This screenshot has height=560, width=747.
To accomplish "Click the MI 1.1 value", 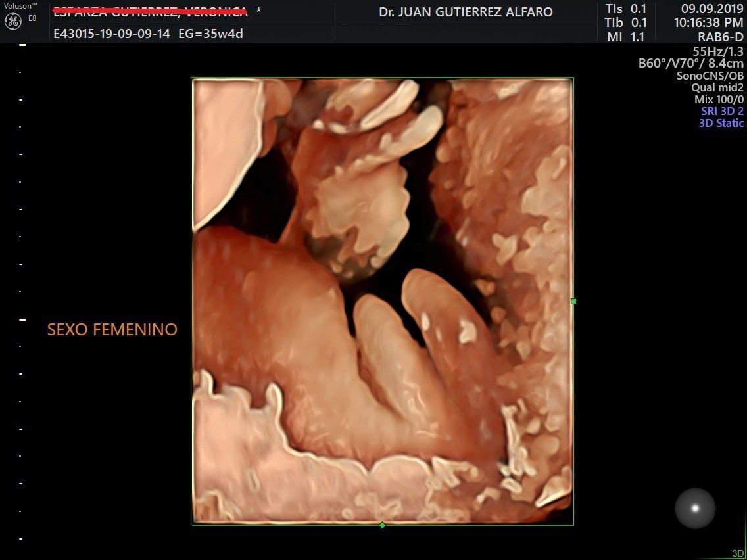I will [x=626, y=37].
